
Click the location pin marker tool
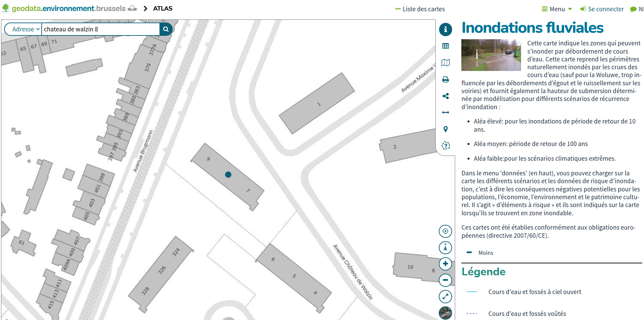coord(445,129)
